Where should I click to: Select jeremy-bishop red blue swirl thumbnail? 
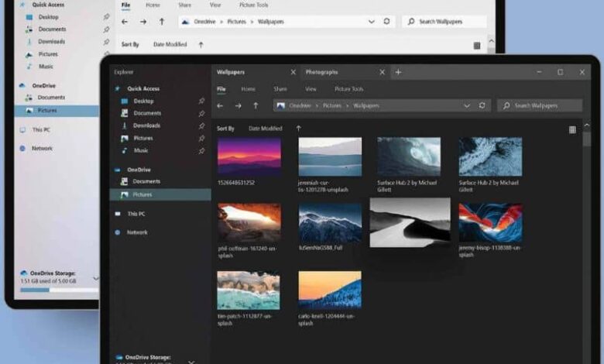[490, 222]
